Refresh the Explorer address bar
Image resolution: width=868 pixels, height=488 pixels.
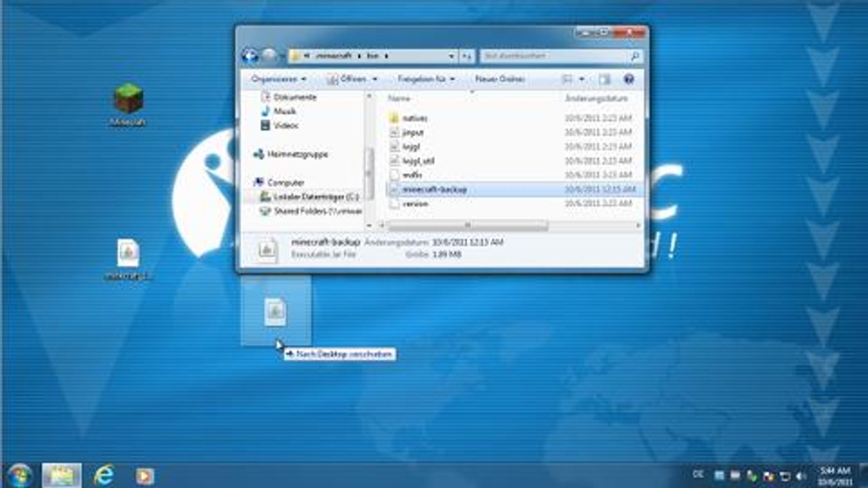pos(467,56)
